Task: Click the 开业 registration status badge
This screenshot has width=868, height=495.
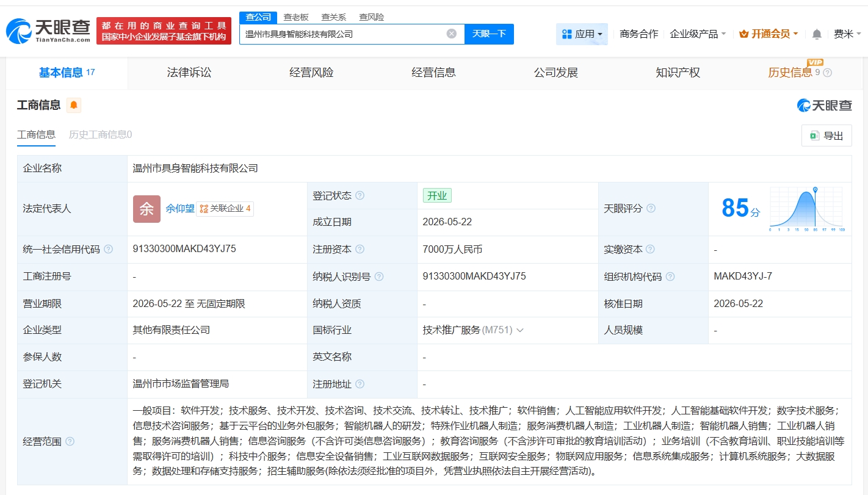Action: [x=437, y=196]
